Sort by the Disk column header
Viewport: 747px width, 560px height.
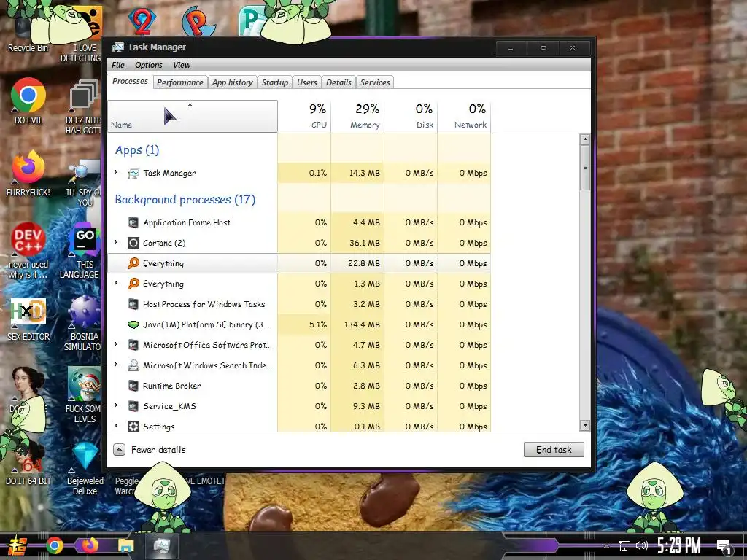(x=411, y=116)
